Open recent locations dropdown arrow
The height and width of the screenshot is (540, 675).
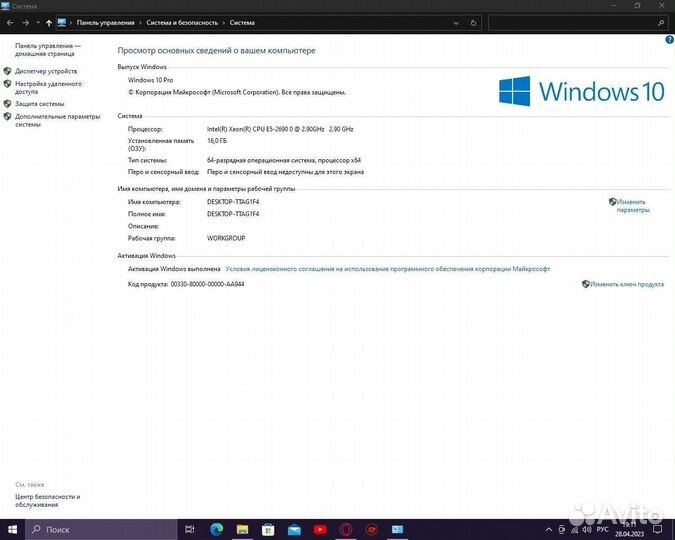pos(38,23)
